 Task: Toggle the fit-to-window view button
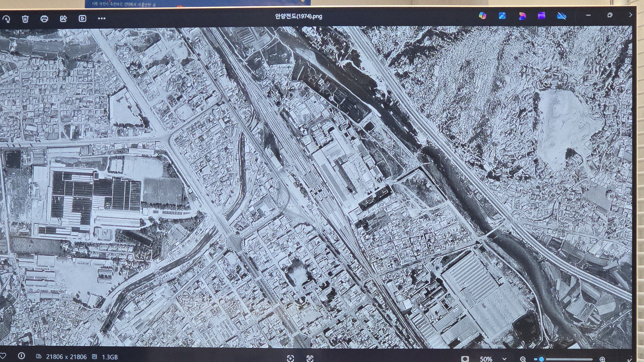pos(465,359)
